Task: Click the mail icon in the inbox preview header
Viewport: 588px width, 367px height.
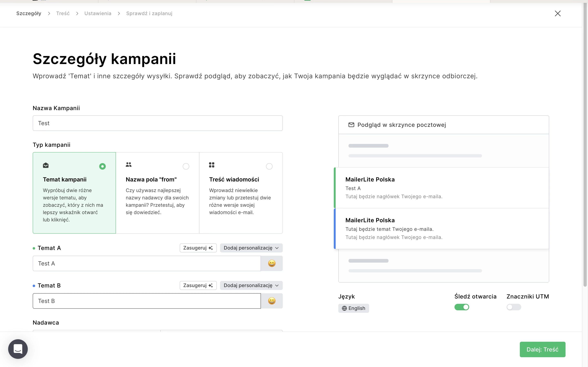Action: pos(351,125)
